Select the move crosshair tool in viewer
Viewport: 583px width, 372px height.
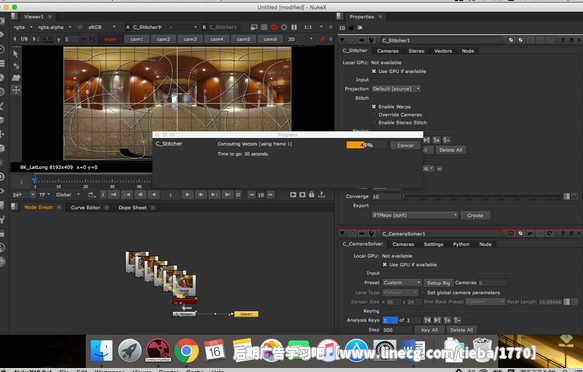pos(16,90)
